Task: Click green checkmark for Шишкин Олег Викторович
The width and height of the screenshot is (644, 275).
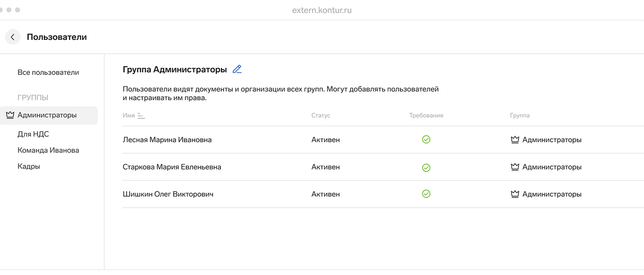Action: coord(427,194)
